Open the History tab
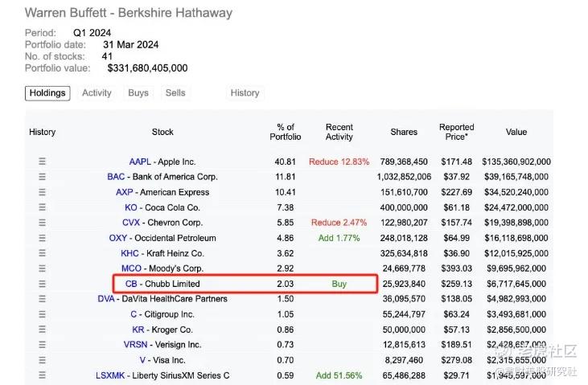This screenshot has width=588, height=385. coord(245,93)
